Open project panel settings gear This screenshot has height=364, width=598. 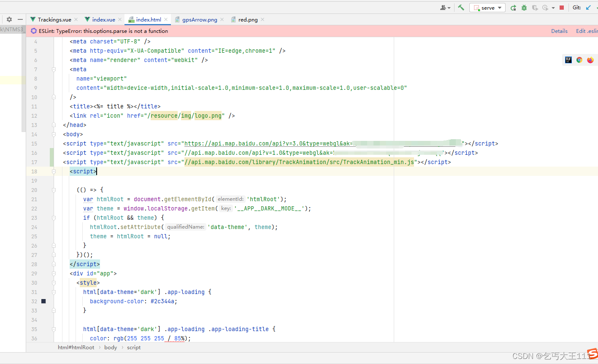[x=9, y=19]
